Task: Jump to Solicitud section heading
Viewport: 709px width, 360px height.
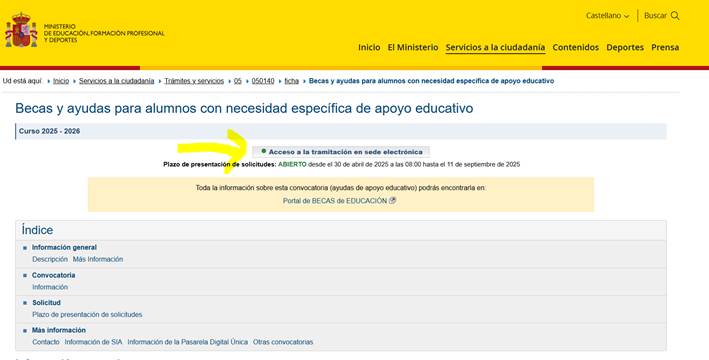Action: [46, 303]
